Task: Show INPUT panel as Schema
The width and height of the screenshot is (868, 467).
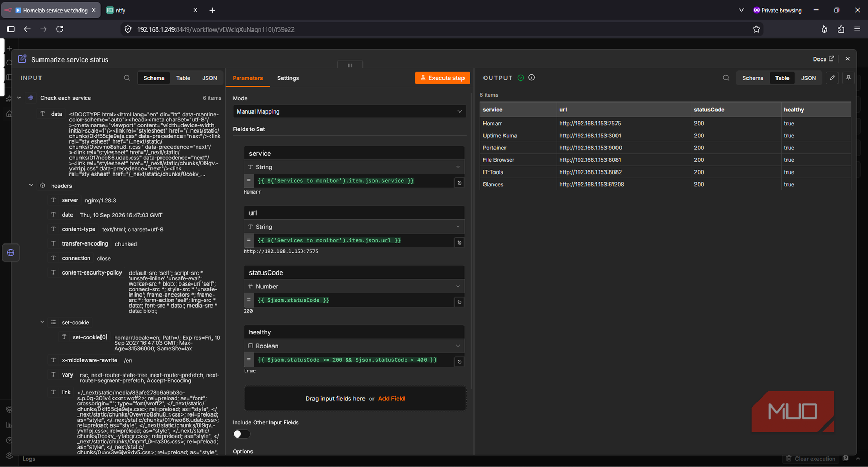Action: pos(154,78)
